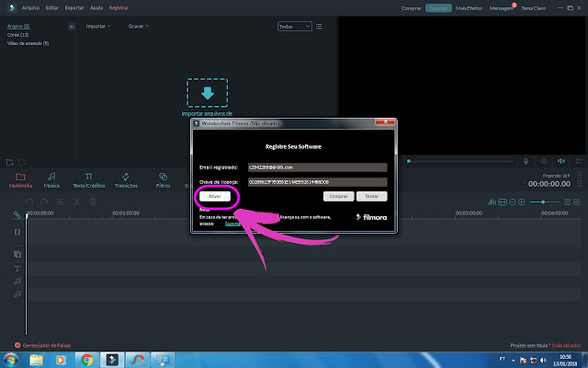Collapse the media library sidebar arrow
The height and width of the screenshot is (368, 588).
click(72, 27)
